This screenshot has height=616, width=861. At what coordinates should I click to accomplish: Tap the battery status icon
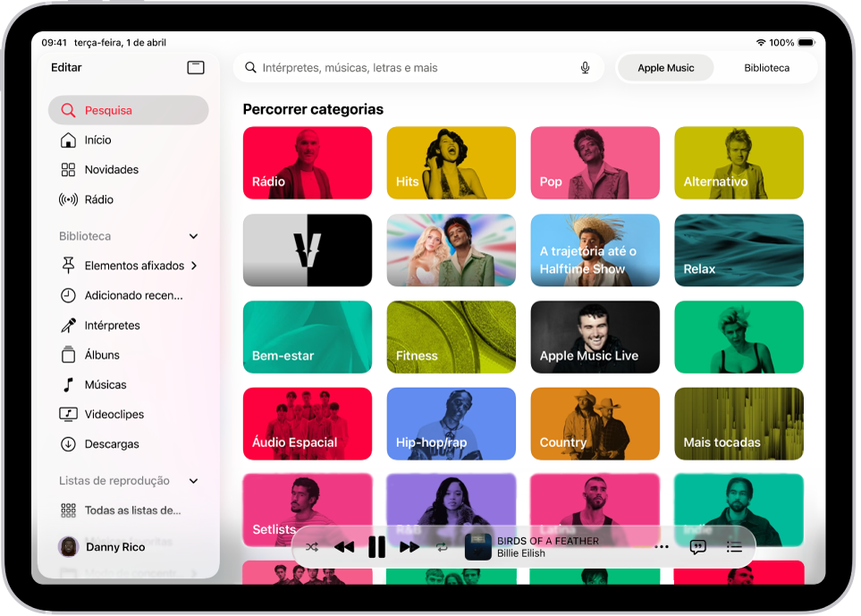tap(806, 42)
